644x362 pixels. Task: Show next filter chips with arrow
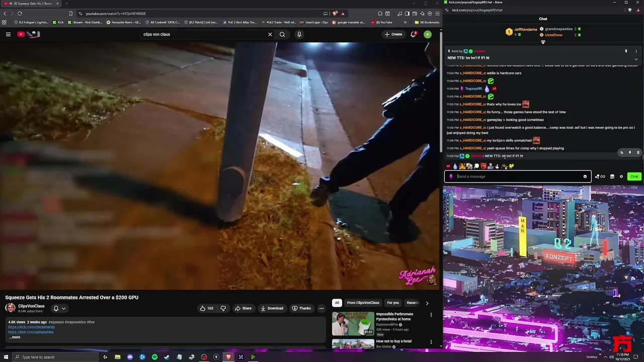point(427,303)
